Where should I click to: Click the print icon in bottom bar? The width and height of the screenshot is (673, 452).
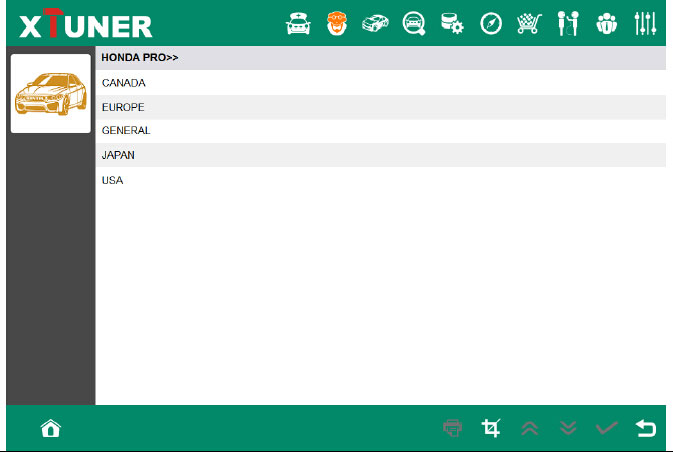coord(452,428)
